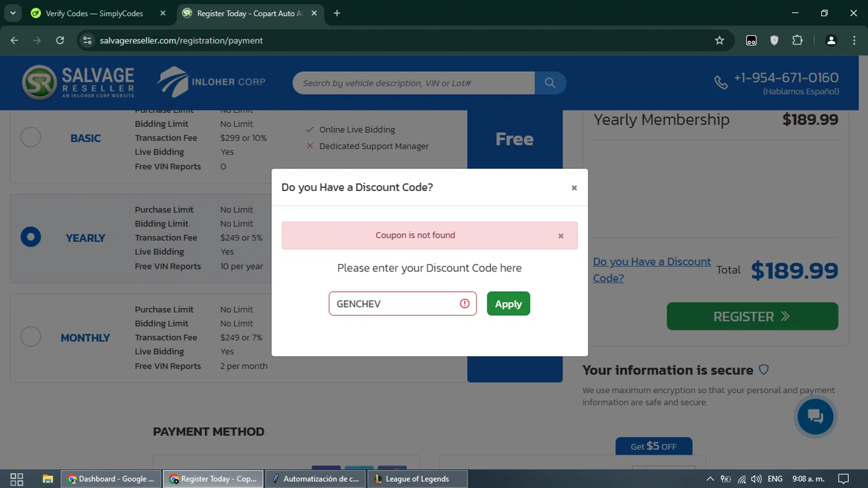Dismiss the 'Coupon is not found' alert
This screenshot has width=868, height=488.
coord(561,236)
